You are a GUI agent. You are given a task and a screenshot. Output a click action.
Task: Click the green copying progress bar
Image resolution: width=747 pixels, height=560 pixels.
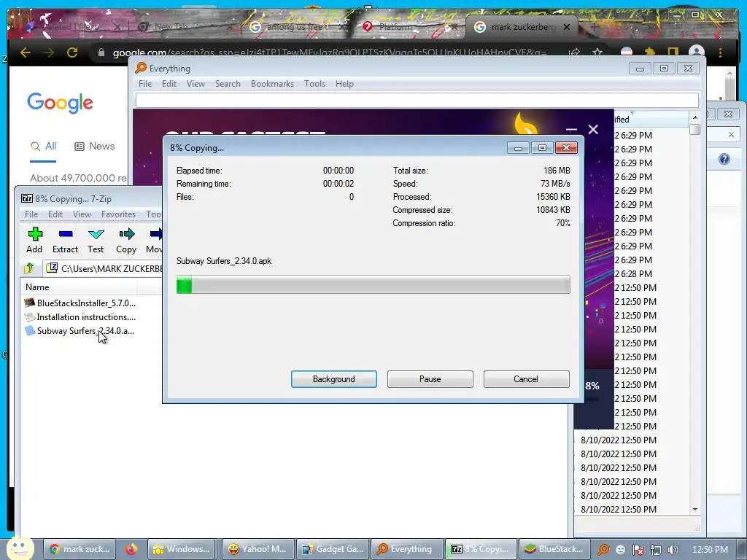[373, 285]
